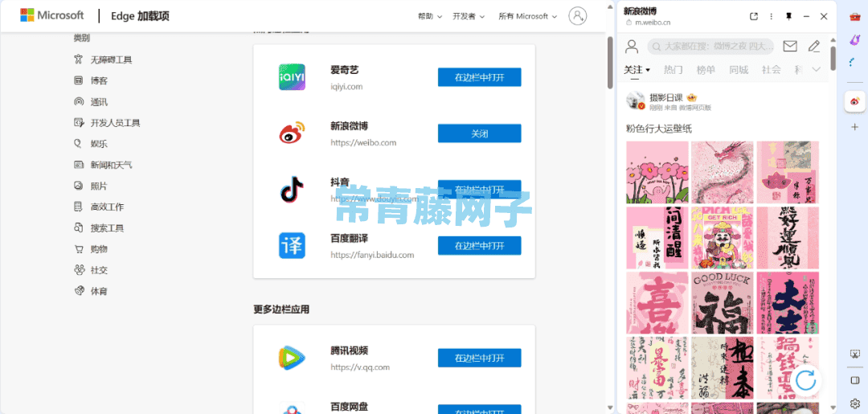Open Edge sidebar tools briefcase icon
Image resolution: width=868 pixels, height=414 pixels.
(854, 17)
